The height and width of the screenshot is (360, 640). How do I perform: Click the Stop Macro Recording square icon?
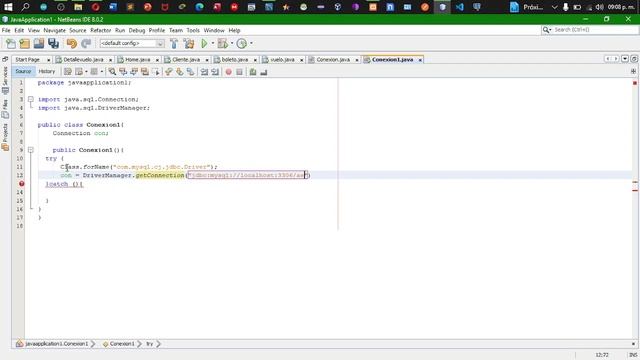pyautogui.click(x=240, y=72)
